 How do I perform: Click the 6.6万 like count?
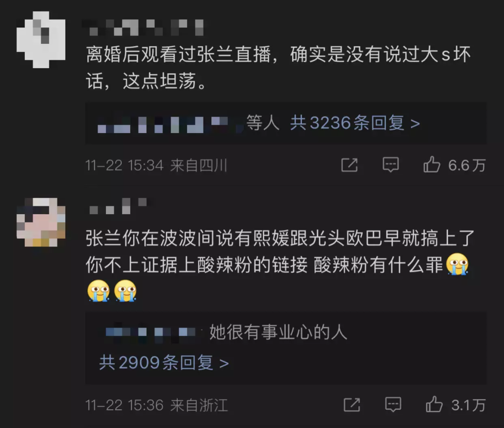point(467,166)
